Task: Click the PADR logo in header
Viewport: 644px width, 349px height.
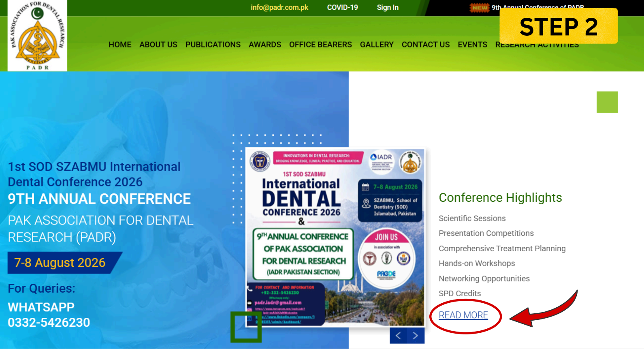Action: (37, 36)
